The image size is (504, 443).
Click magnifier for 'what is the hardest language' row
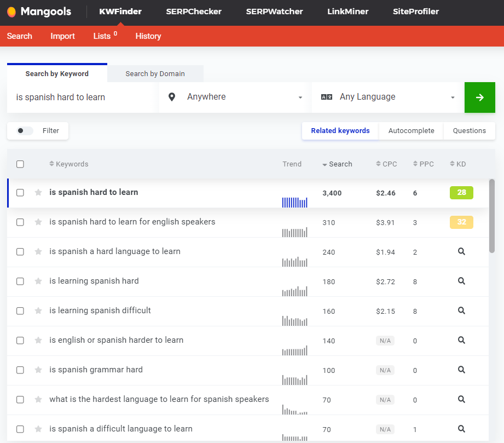461,400
